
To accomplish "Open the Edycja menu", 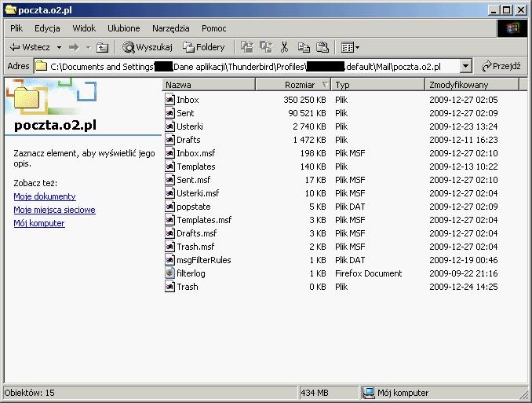I will tap(47, 28).
